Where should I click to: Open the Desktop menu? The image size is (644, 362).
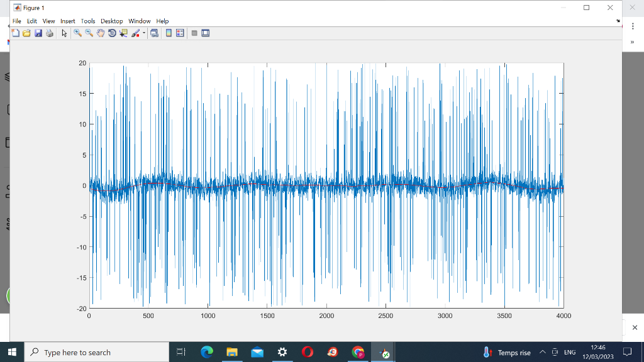[112, 21]
